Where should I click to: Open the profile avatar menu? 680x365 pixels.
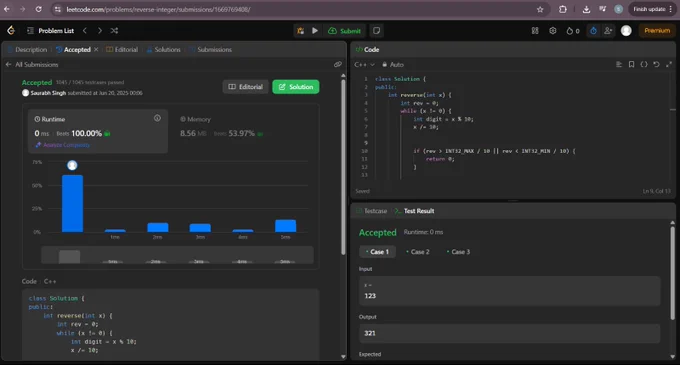point(626,31)
